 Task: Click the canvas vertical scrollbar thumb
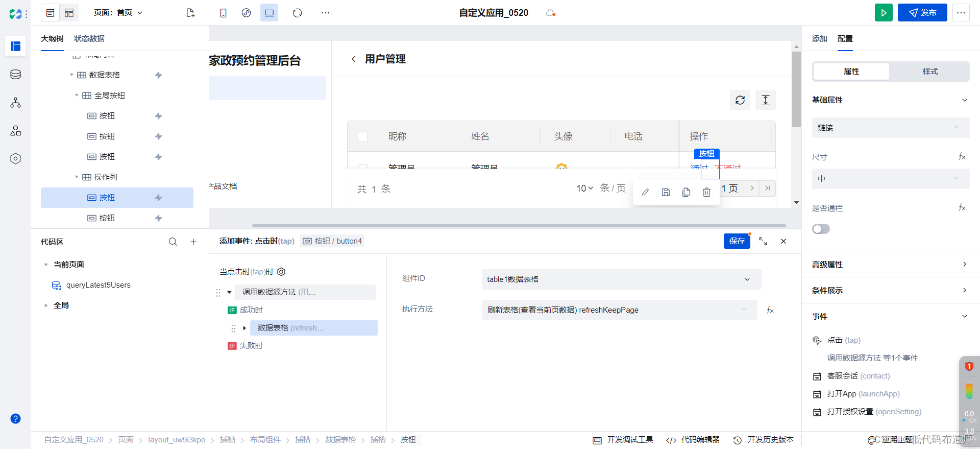796,89
